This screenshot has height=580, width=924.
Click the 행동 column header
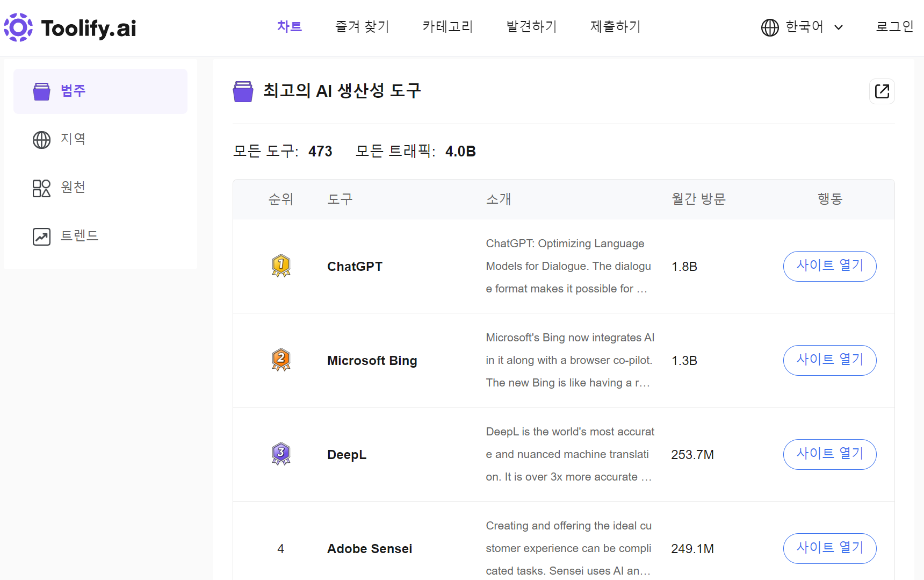point(830,199)
